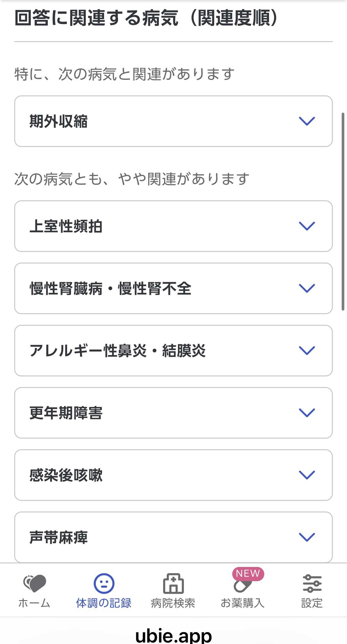Click the page scrollbar thumb
Image resolution: width=347 pixels, height=644 pixels.
click(x=343, y=212)
